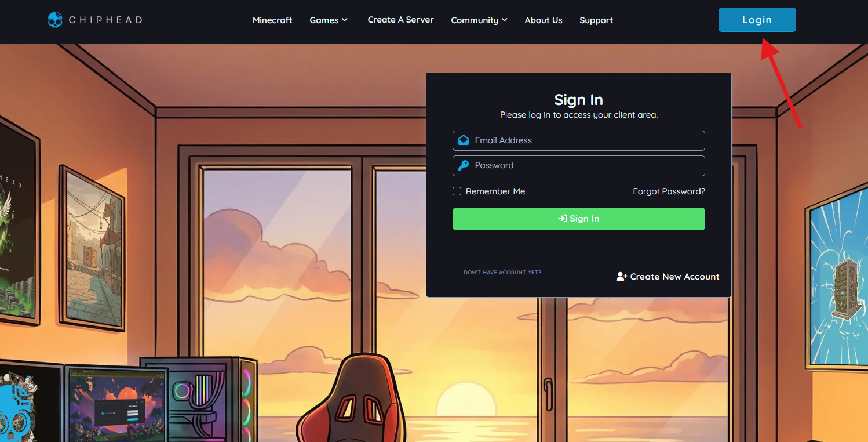
Task: Expand the Community dropdown chevron
Action: pos(505,20)
